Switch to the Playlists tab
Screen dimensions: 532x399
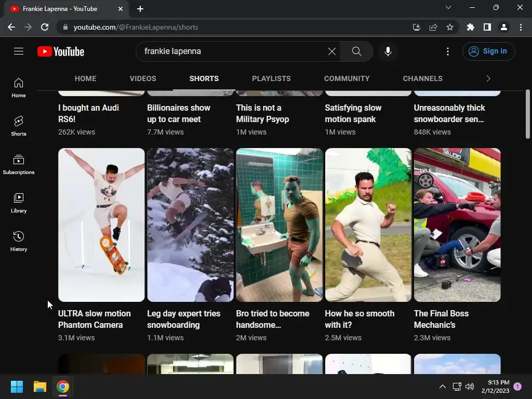[x=271, y=78]
